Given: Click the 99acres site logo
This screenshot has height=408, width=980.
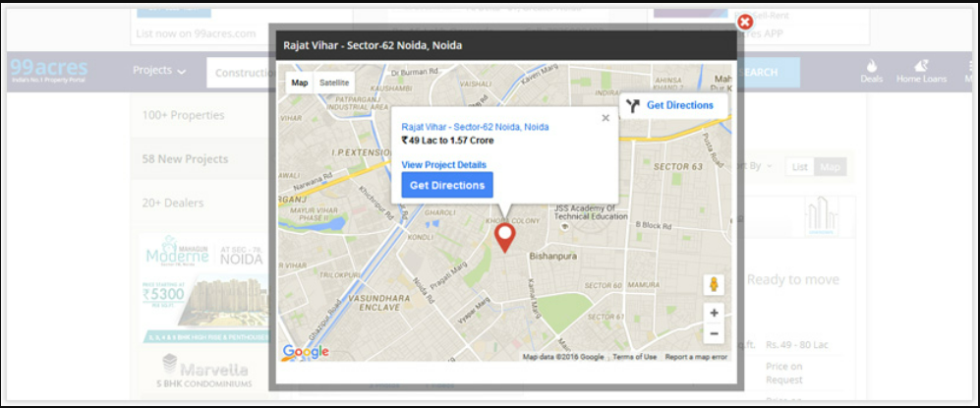Looking at the screenshot, I should [48, 71].
